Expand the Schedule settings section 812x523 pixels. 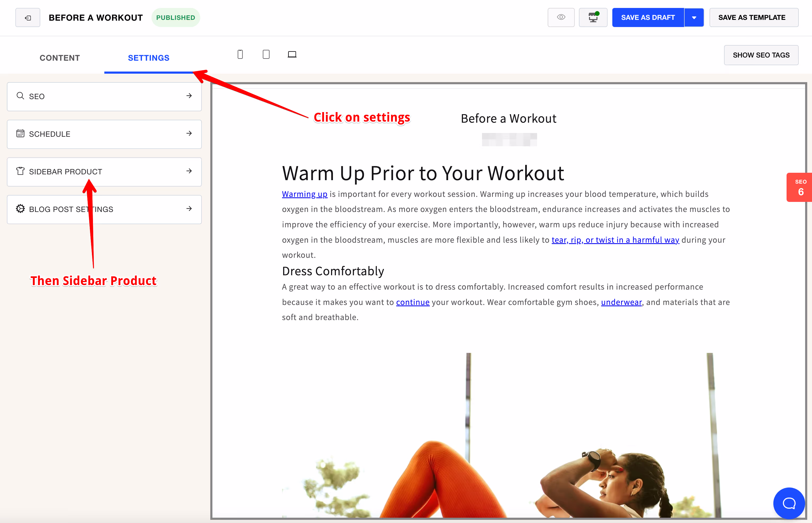coord(104,134)
